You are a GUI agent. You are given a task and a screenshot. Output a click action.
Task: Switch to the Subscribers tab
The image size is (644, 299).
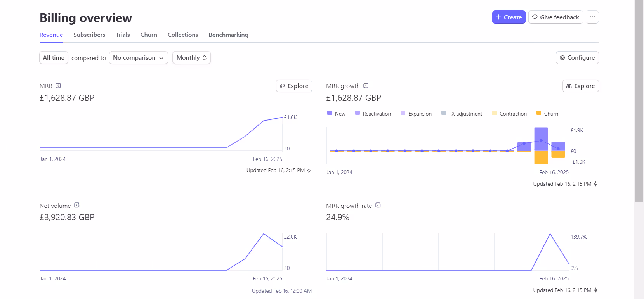pyautogui.click(x=89, y=35)
